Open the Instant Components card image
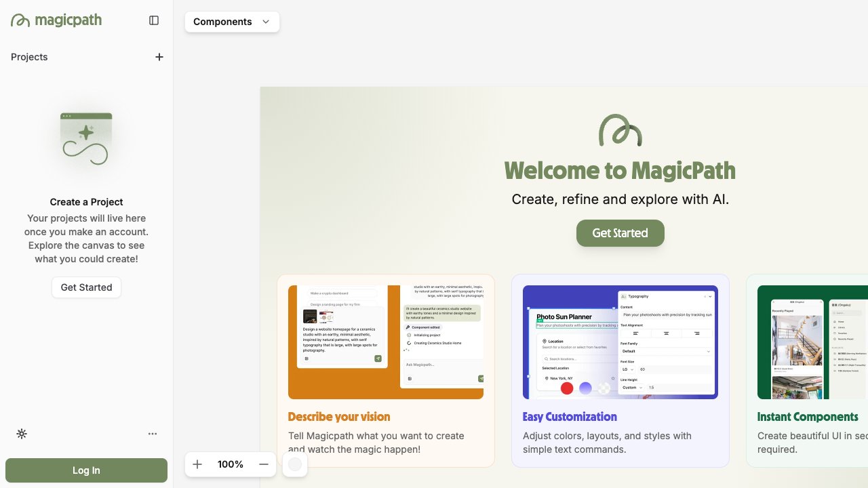868x488 pixels. 812,342
